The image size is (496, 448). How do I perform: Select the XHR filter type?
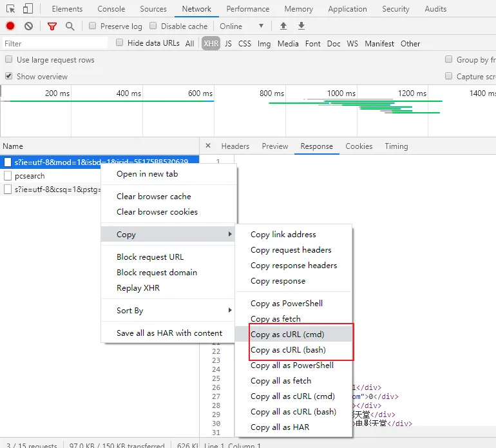coord(211,43)
